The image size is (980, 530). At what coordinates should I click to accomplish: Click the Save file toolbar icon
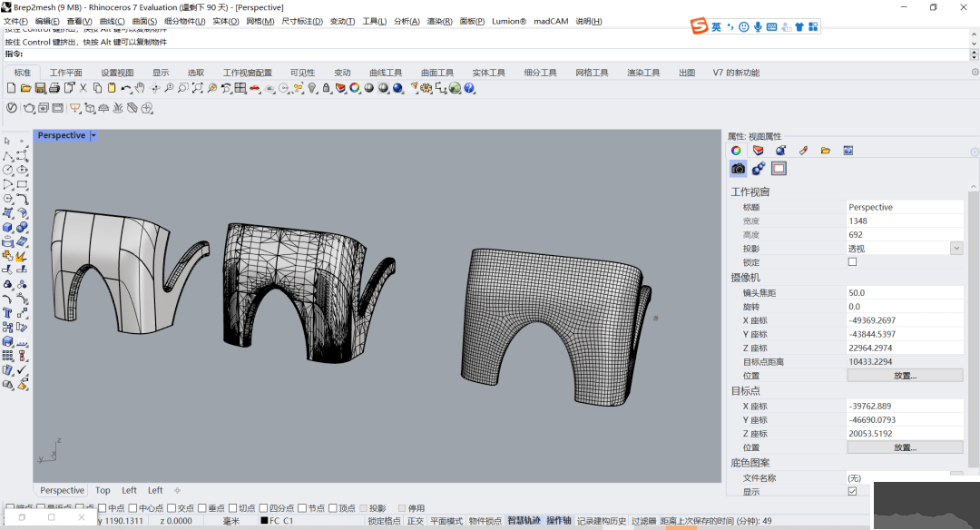pyautogui.click(x=42, y=88)
